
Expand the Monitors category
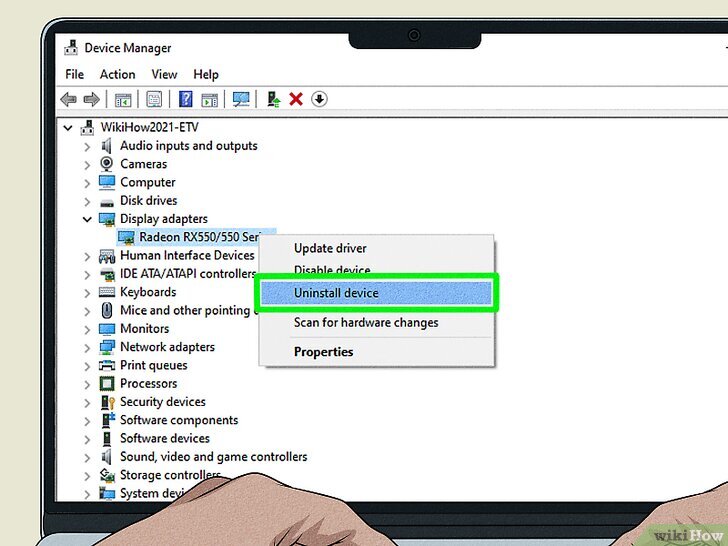pos(87,330)
